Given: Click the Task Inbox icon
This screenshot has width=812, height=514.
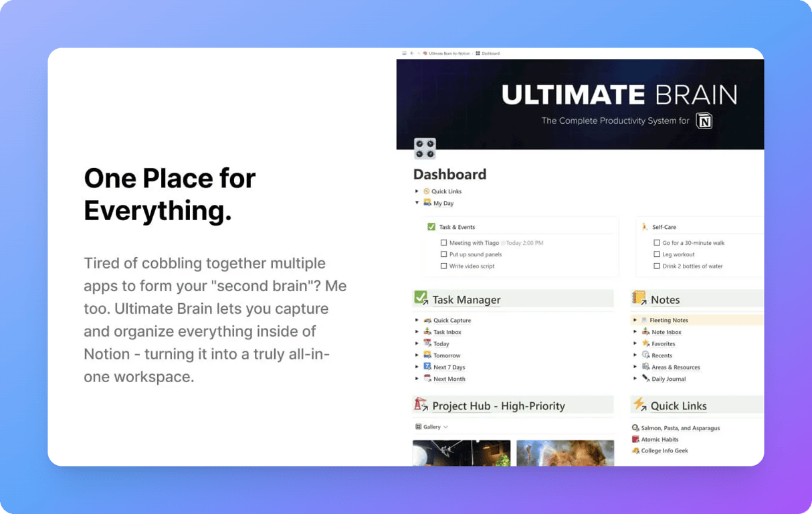Looking at the screenshot, I should 427,331.
